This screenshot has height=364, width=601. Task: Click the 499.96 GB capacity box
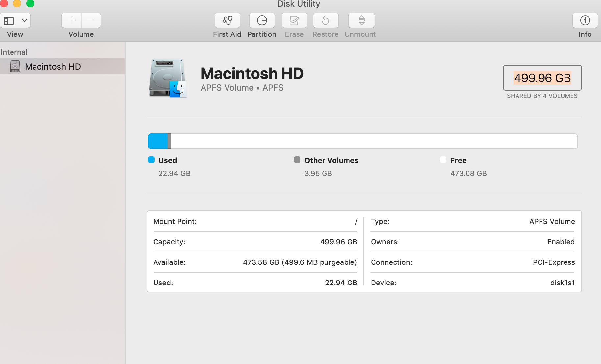pos(542,78)
